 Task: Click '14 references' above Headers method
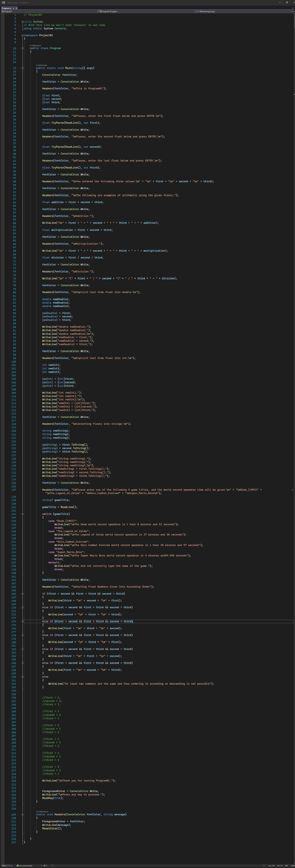[x=42, y=812]
